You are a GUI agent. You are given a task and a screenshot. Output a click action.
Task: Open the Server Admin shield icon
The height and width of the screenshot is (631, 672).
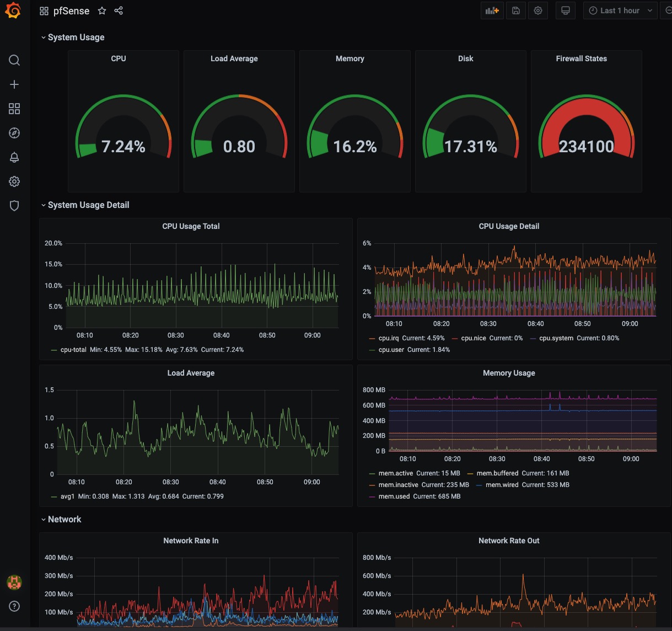coord(14,206)
